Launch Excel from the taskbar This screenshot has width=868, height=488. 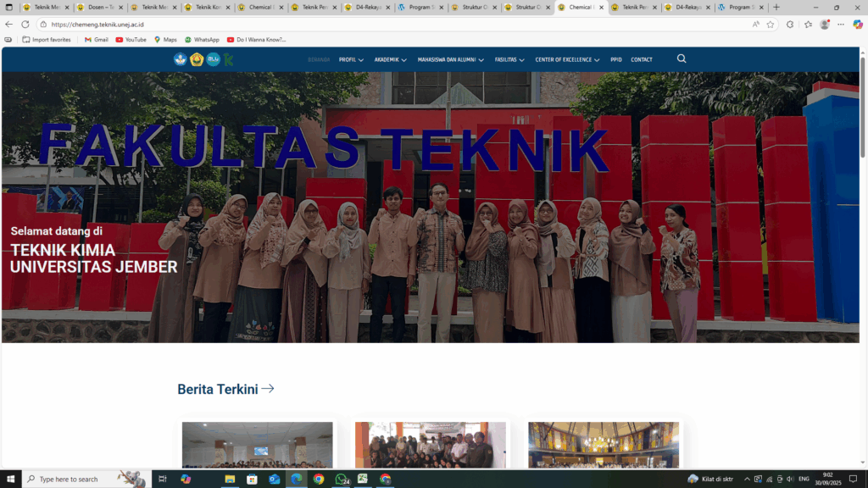pyautogui.click(x=363, y=479)
